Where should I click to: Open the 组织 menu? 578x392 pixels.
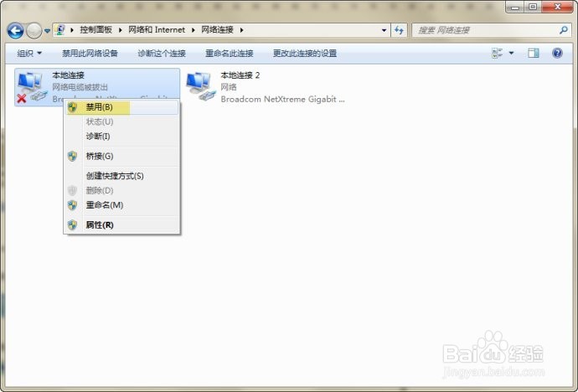tap(29, 54)
